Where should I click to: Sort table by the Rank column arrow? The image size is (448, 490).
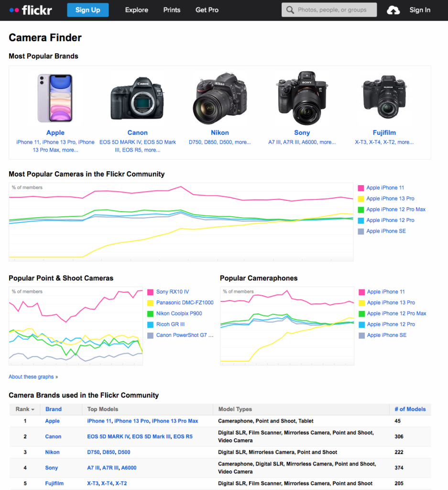33,410
